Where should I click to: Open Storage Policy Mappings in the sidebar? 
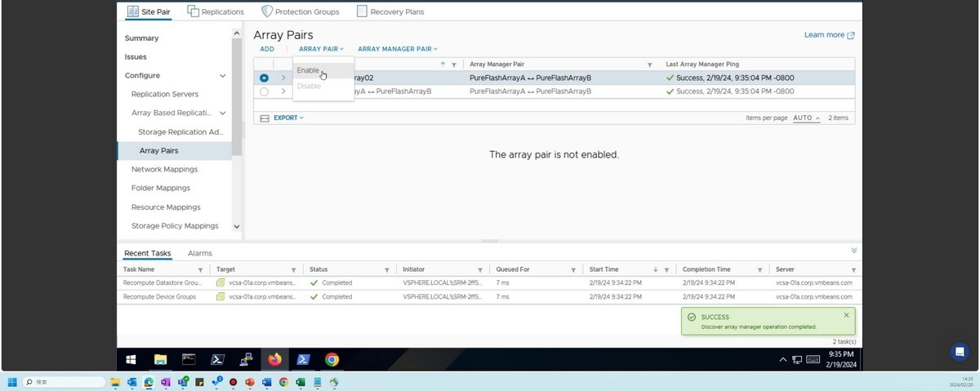tap(175, 226)
